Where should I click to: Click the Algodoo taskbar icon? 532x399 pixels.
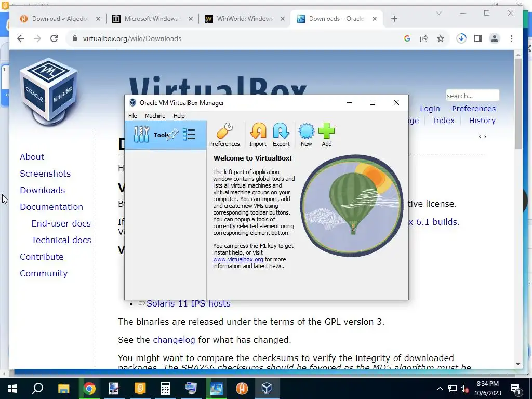tap(242, 389)
